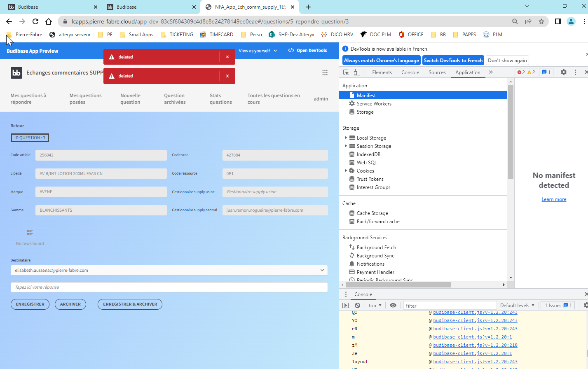Follow the Learn more manifest link
588x369 pixels.
554,199
